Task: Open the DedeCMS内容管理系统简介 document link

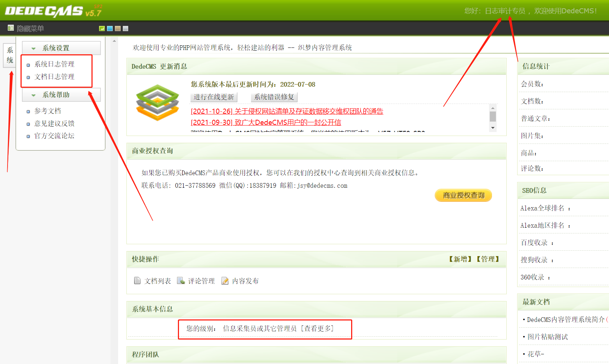Action: 566,319
